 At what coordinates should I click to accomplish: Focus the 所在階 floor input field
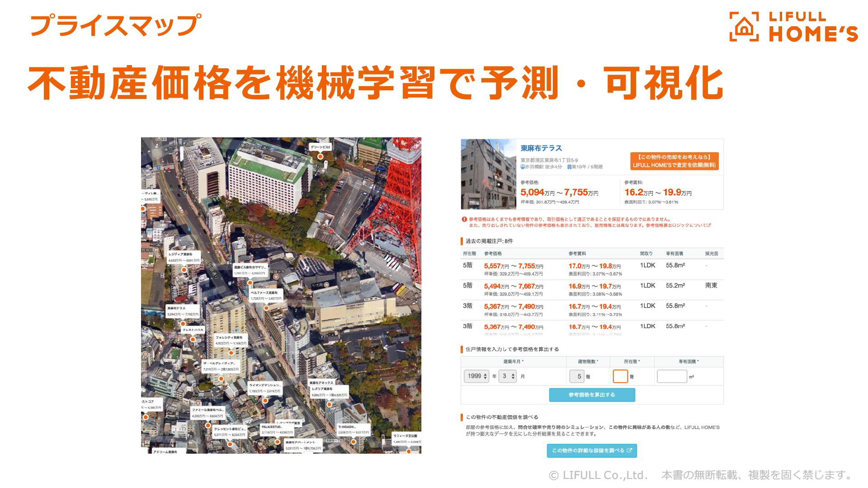pyautogui.click(x=620, y=376)
